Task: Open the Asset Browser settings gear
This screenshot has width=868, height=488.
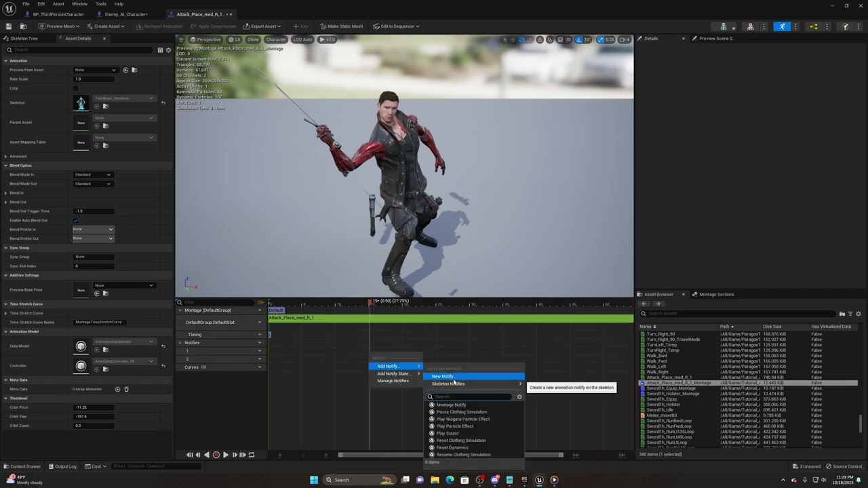Action: pyautogui.click(x=859, y=314)
